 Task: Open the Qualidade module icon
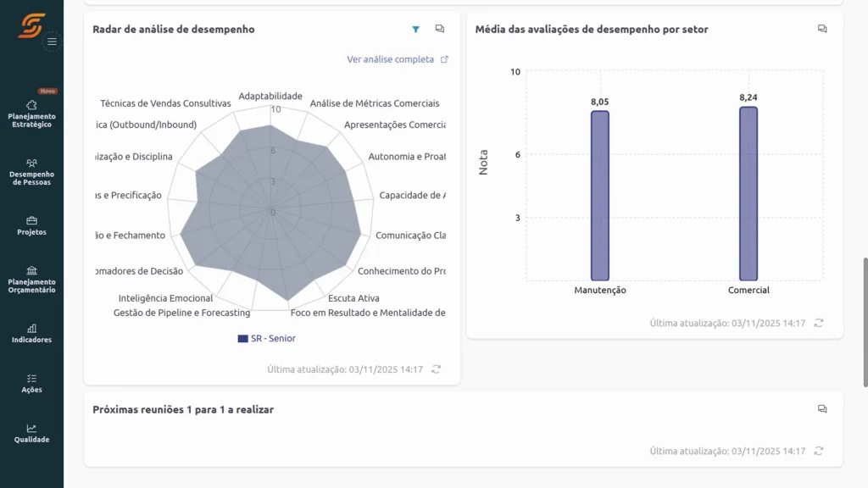(x=31, y=434)
